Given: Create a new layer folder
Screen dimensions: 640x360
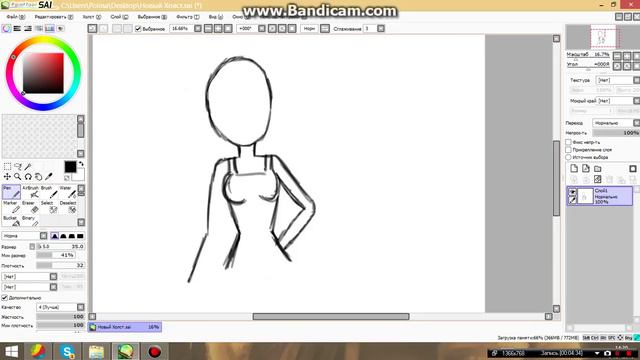Looking at the screenshot, I should coord(598,169).
